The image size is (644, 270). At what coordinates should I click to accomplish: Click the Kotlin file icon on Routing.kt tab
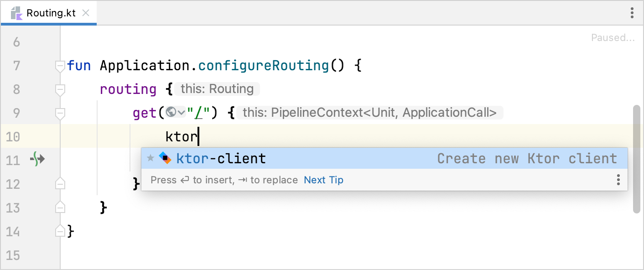tap(17, 13)
